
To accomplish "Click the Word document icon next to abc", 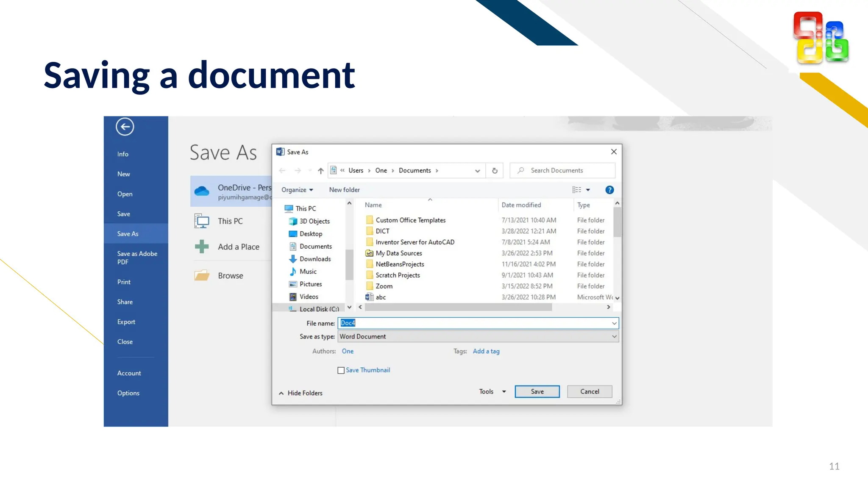I will 370,297.
